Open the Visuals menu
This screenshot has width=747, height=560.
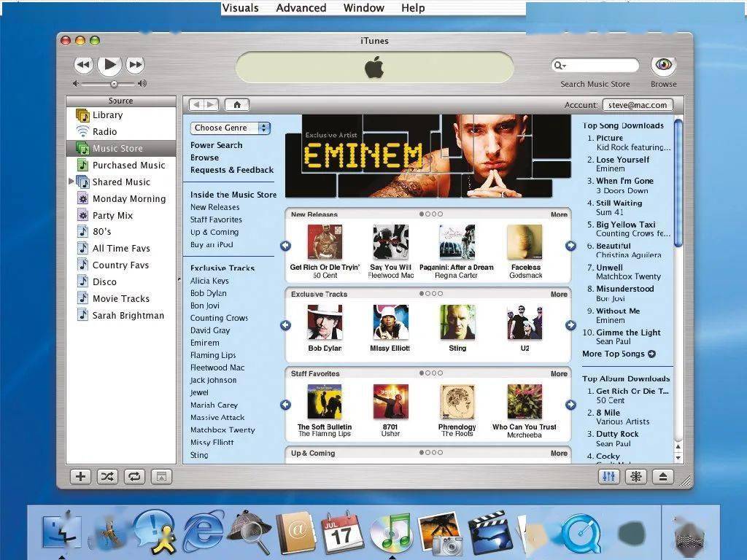tap(240, 8)
